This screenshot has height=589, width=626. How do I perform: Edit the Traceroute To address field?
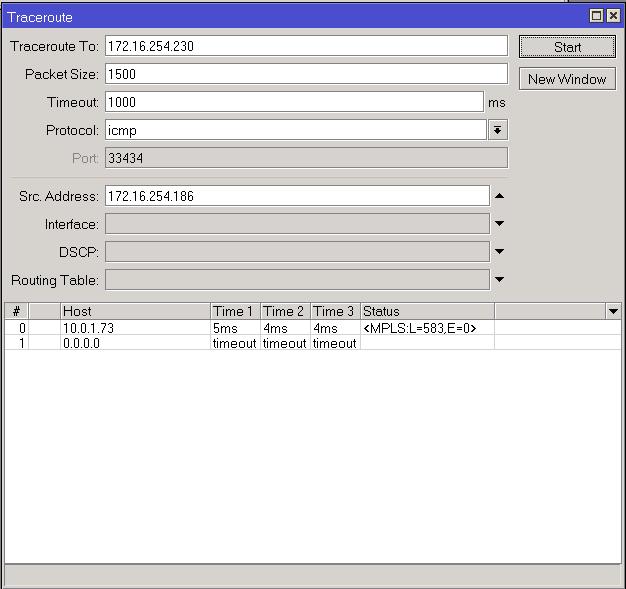(x=306, y=46)
